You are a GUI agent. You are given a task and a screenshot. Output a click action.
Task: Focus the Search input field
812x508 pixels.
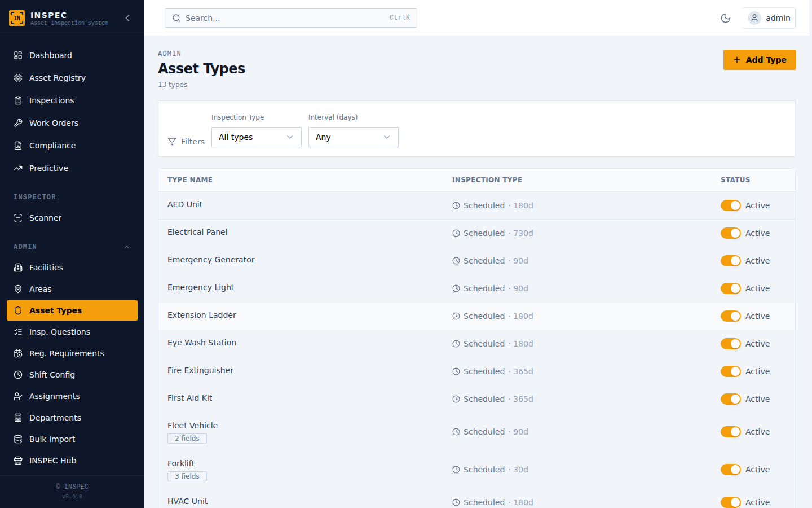291,18
